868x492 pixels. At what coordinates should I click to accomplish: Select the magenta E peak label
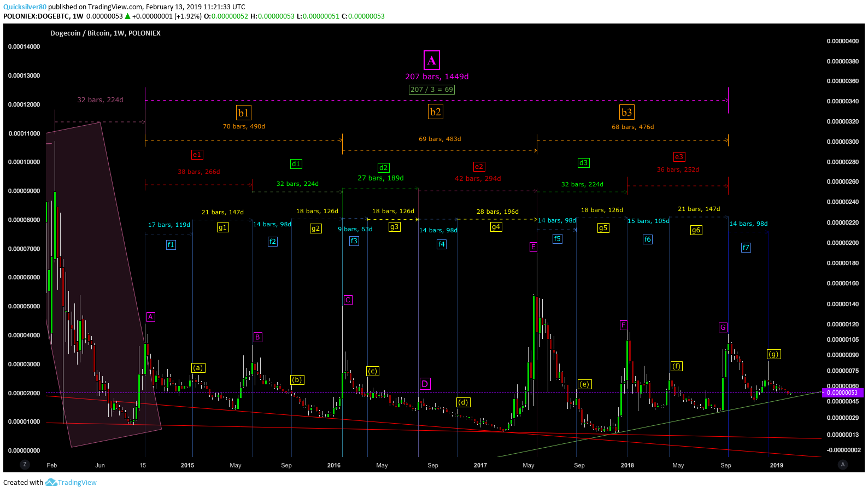533,247
